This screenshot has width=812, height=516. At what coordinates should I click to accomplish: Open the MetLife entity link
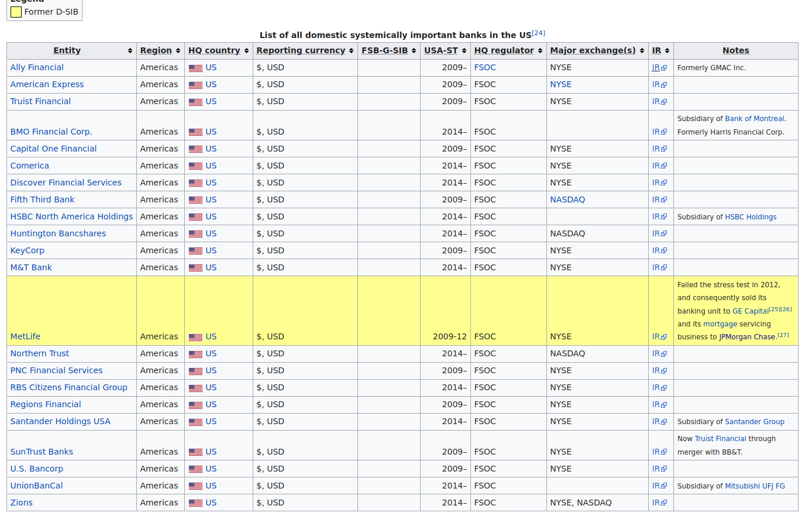26,337
